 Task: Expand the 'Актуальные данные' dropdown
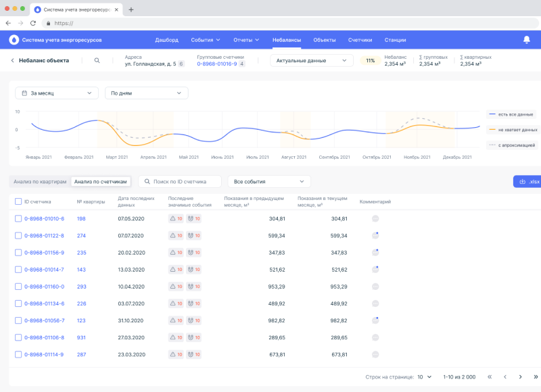pyautogui.click(x=311, y=61)
